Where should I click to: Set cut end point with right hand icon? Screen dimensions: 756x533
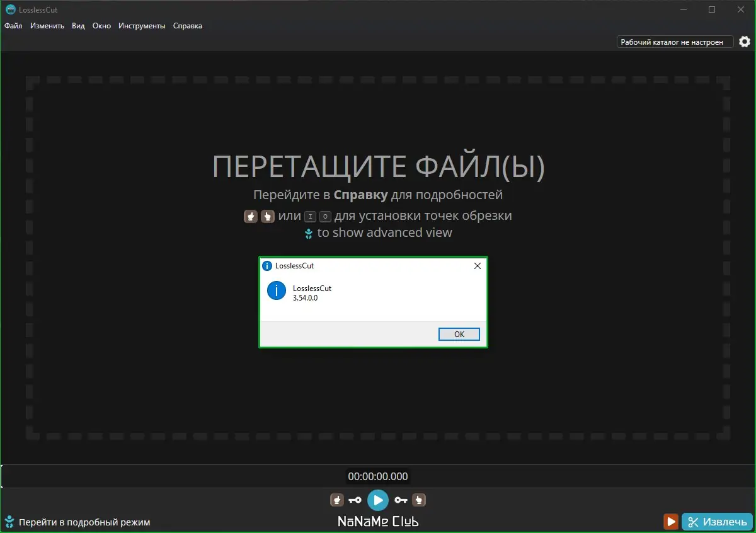[x=419, y=500]
